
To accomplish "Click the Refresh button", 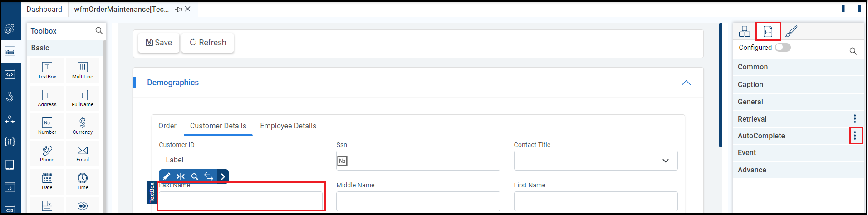I will click(x=208, y=43).
